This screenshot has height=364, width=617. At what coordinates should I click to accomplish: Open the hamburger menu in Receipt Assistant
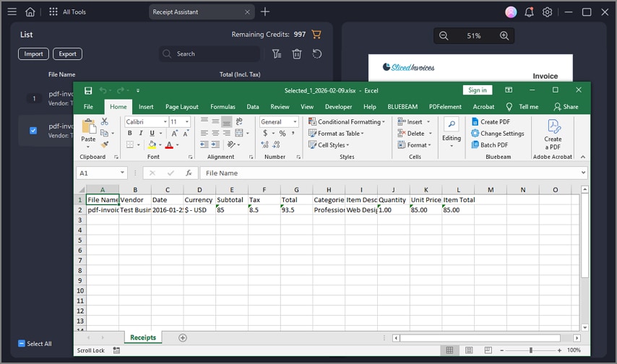(12, 12)
